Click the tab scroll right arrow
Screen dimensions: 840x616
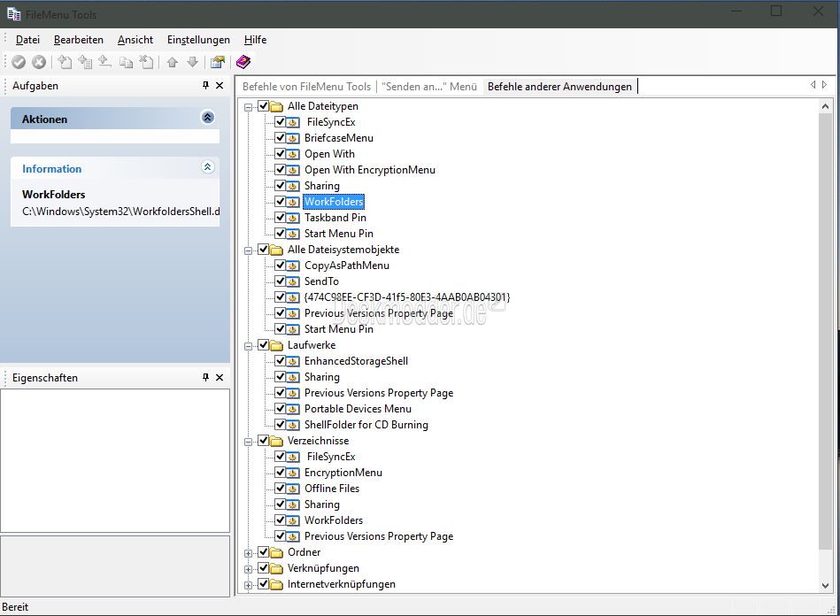point(824,85)
